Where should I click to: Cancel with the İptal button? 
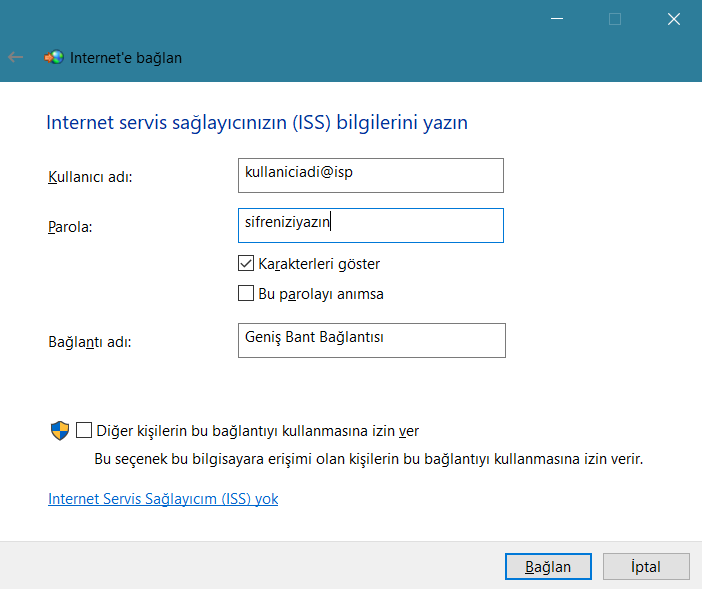pos(646,566)
